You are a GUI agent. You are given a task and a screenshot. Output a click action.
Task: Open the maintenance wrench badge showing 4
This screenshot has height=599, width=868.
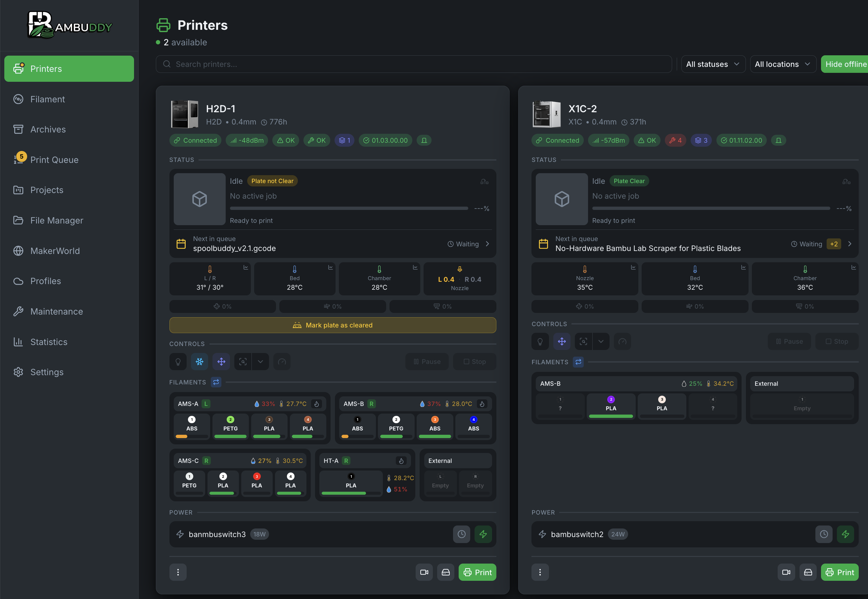click(675, 140)
